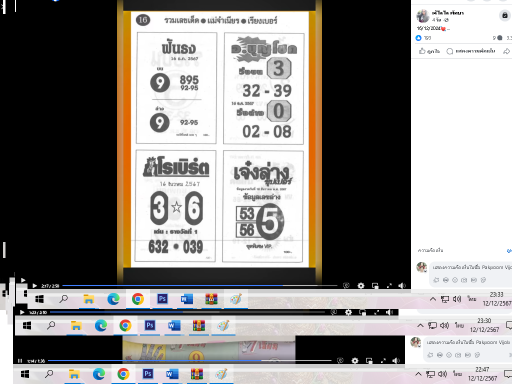Image resolution: width=512 pixels, height=384 pixels.
Task: Open Photoshop from the 23:33 taskbar
Action: point(162,299)
